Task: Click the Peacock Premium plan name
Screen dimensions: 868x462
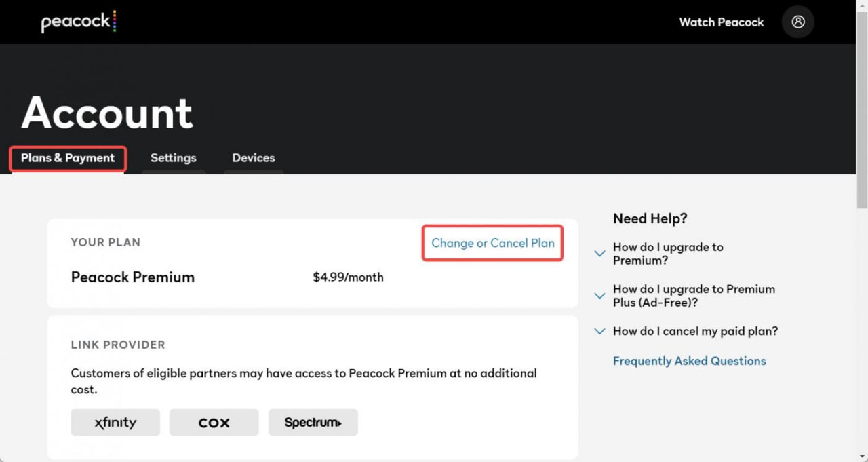Action: (133, 277)
